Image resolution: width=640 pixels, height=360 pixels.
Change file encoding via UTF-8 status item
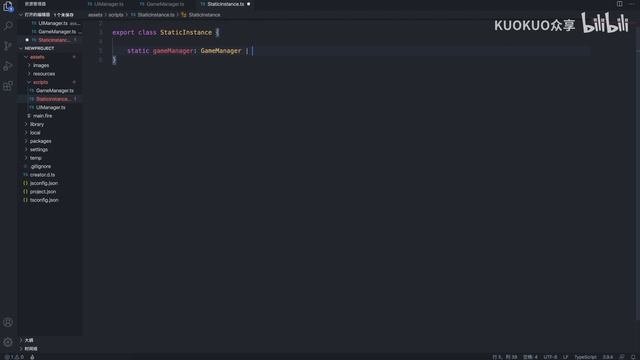550,357
